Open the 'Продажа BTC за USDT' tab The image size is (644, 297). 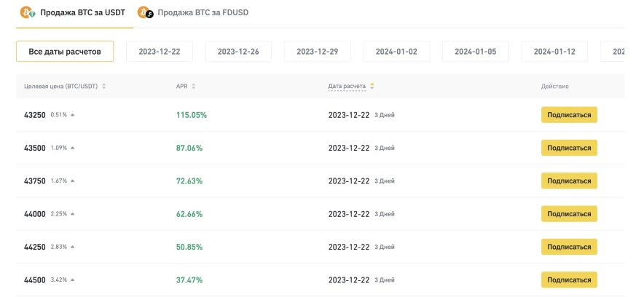(x=82, y=12)
